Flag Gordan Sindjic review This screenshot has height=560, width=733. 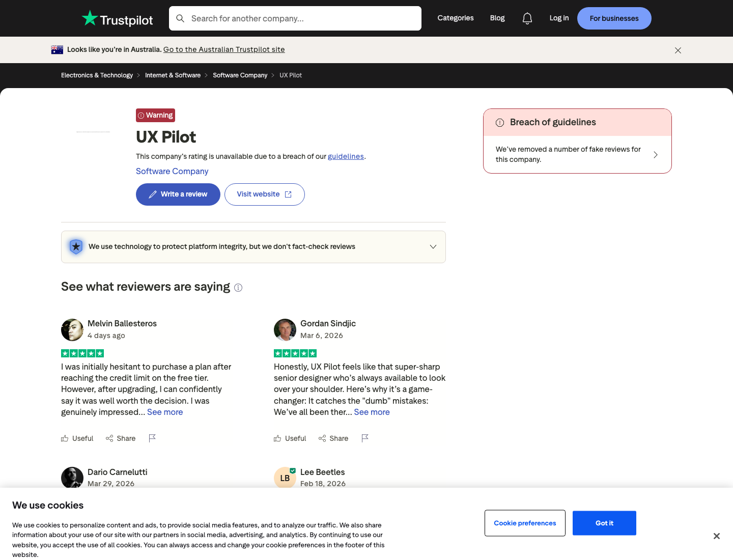coord(365,438)
